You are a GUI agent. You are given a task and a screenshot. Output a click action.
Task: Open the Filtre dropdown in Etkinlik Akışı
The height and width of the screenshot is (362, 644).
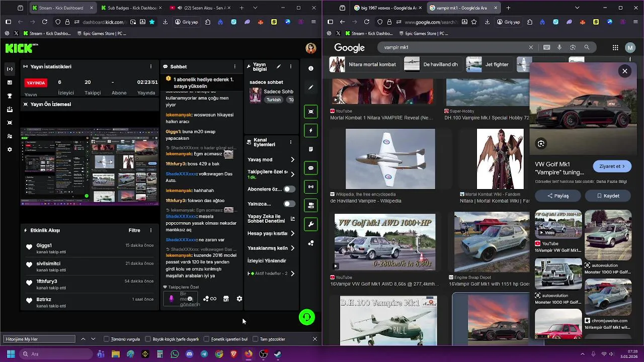[134, 230]
